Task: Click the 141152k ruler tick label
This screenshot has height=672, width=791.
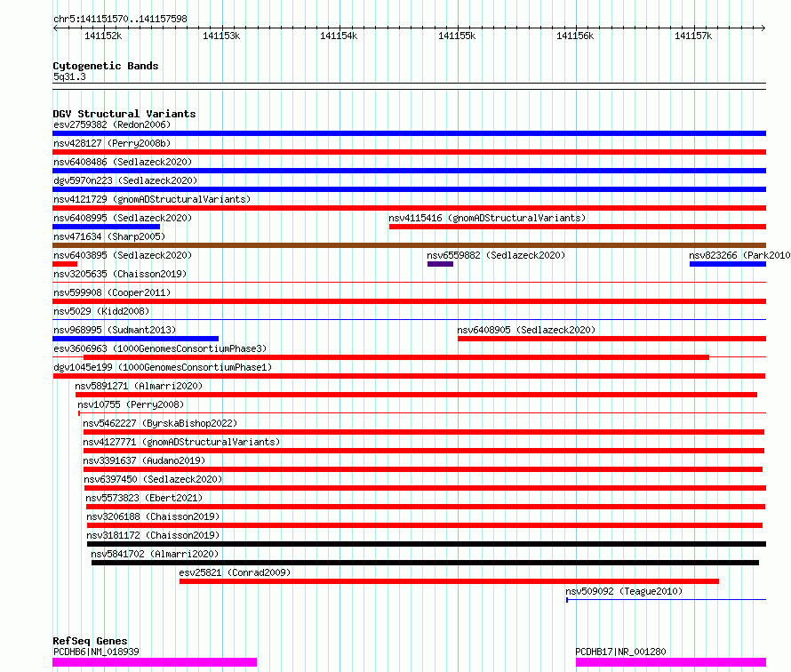Action: (x=103, y=36)
